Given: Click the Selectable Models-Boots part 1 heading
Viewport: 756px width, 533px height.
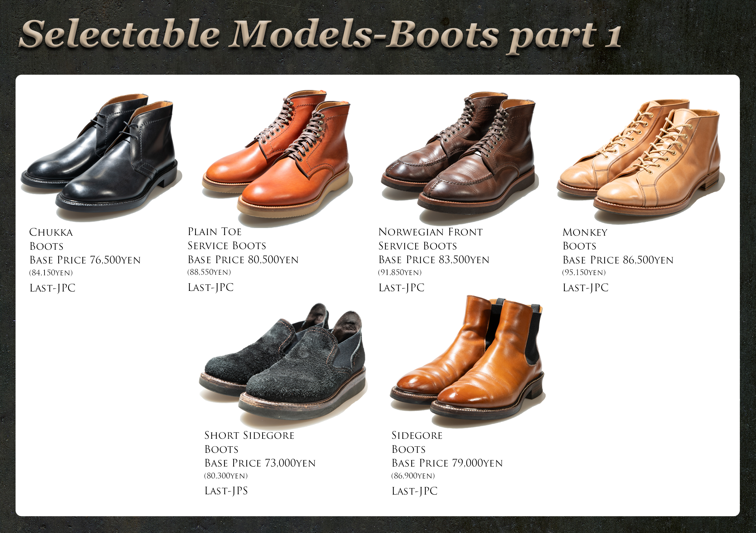Looking at the screenshot, I should click(320, 35).
